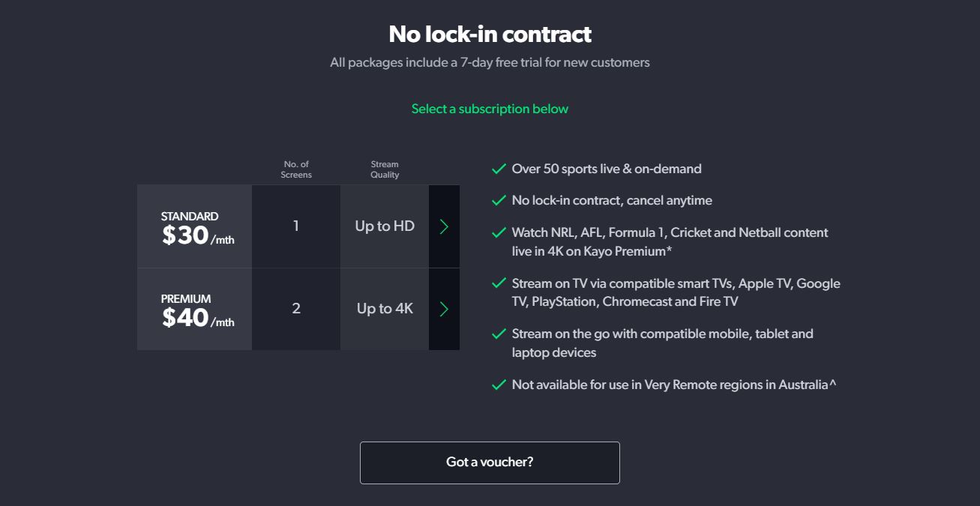980x506 pixels.
Task: Click the 7-day free trial subtitle text
Action: point(490,62)
